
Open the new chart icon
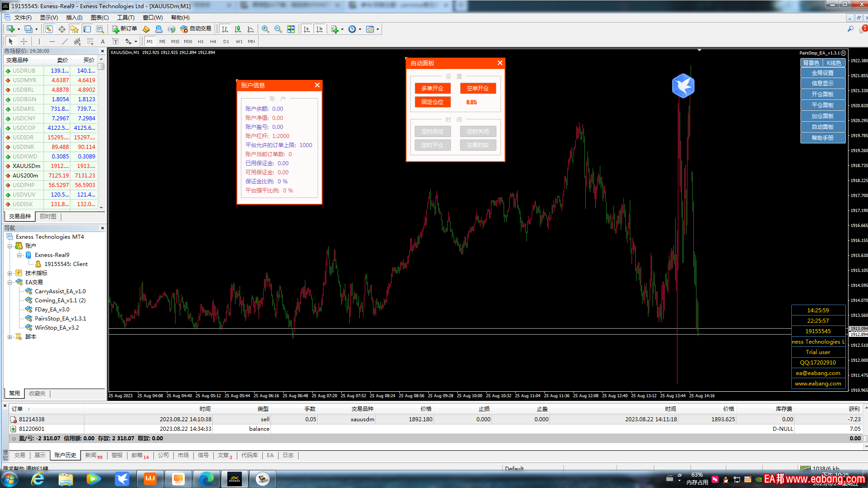point(10,29)
